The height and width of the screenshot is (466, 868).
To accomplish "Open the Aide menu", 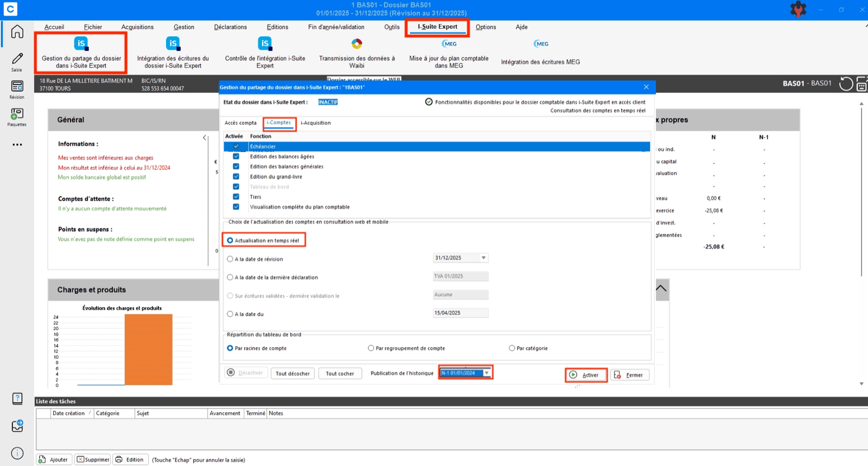I will 521,27.
